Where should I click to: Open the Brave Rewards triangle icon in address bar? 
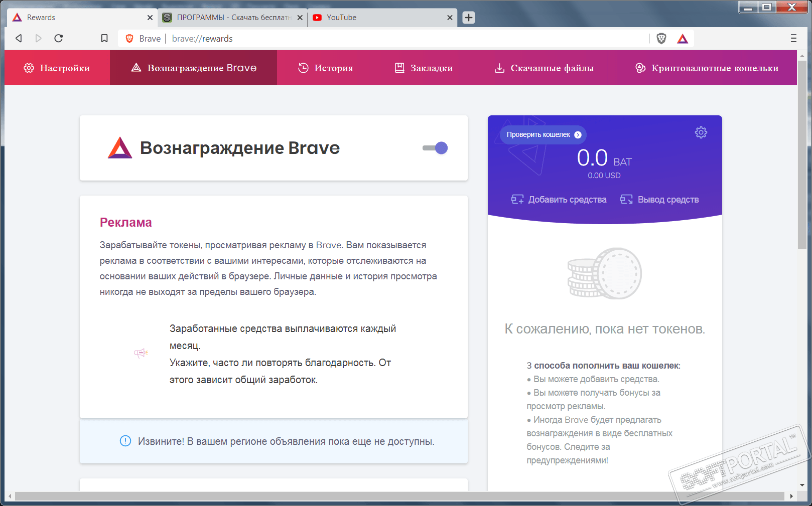683,39
